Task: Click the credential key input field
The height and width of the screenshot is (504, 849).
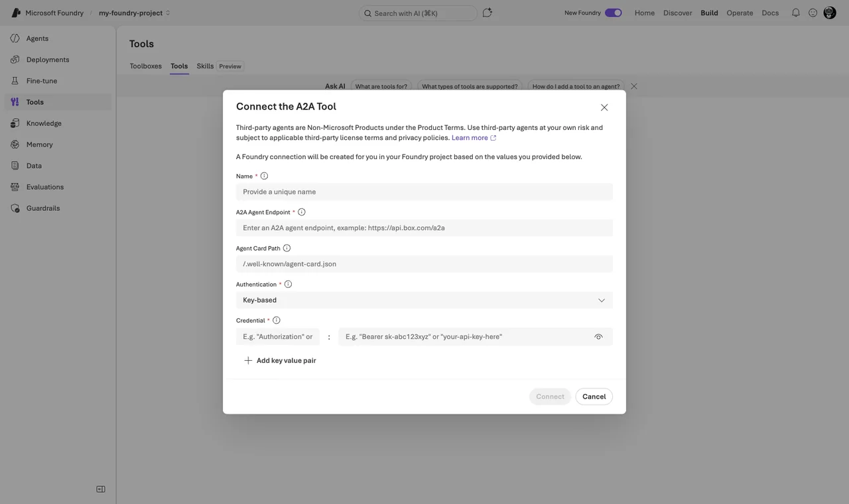Action: point(278,337)
